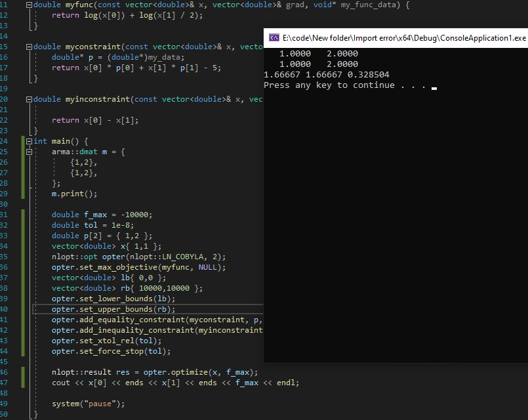Viewport: 528px width, 420px height.
Task: Click the 'opter.add_equality_constraint' line
Action: coord(157,320)
